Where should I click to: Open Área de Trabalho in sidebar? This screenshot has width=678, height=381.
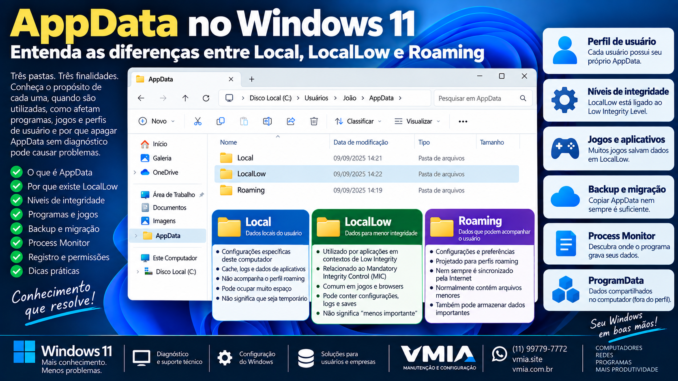169,195
